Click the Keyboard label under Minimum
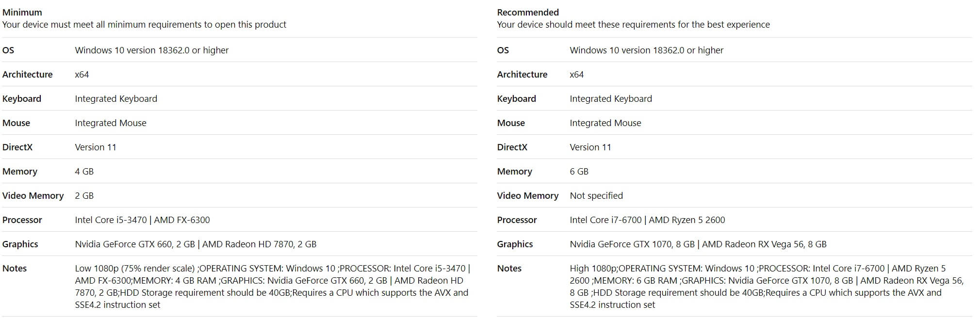This screenshot has width=980, height=335. [22, 98]
